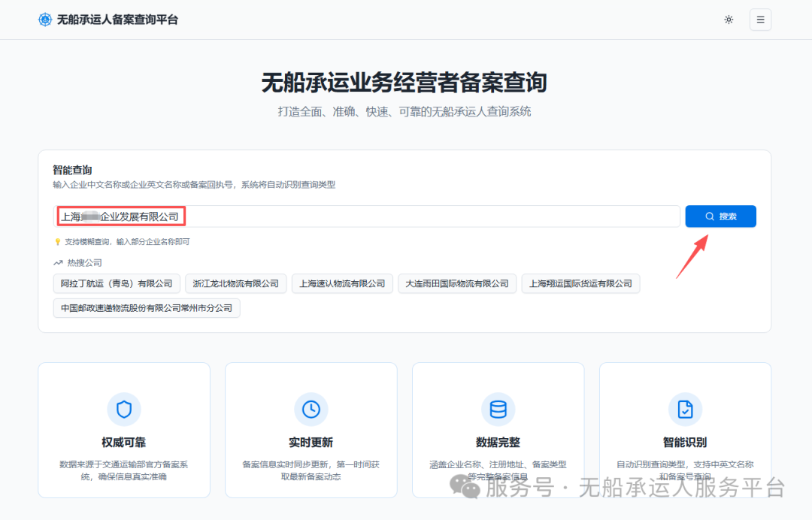The height and width of the screenshot is (520, 812).
Task: Click the blue 搜索 search button
Action: coord(720,216)
